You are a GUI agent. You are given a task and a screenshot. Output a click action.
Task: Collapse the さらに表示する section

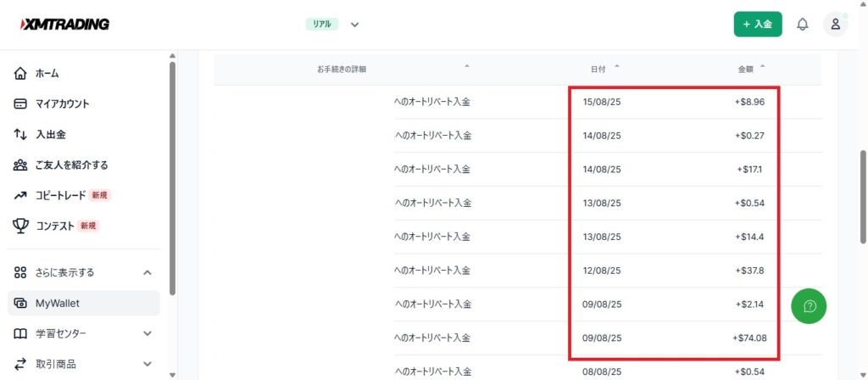(147, 273)
